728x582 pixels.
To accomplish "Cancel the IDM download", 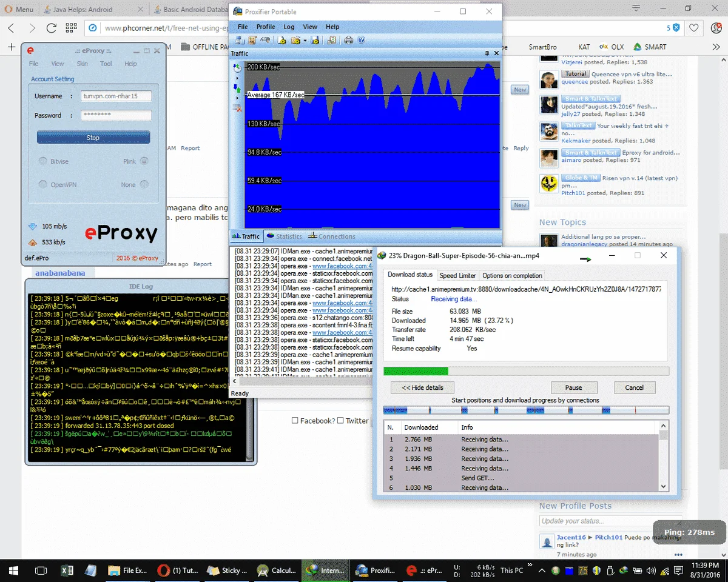I will [x=634, y=387].
